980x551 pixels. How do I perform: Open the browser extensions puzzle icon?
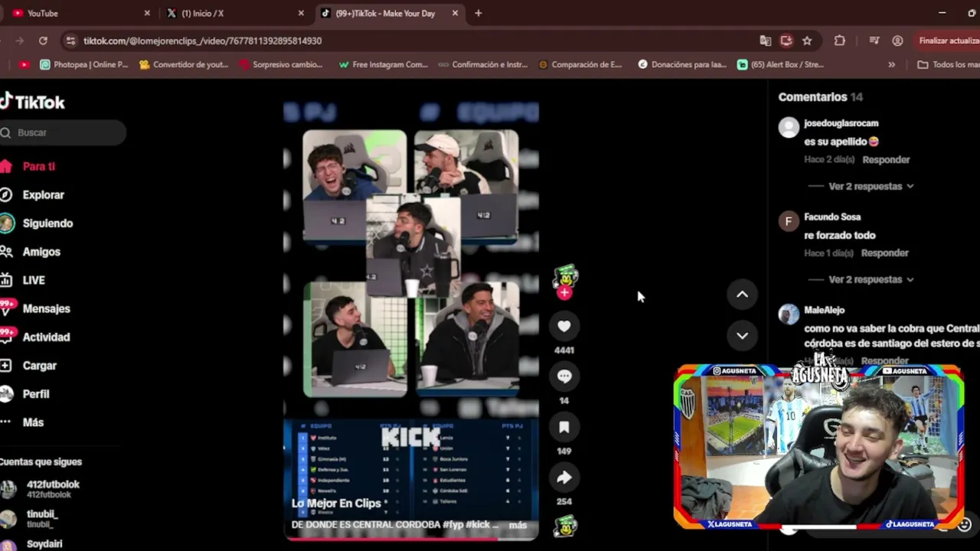[x=840, y=41]
